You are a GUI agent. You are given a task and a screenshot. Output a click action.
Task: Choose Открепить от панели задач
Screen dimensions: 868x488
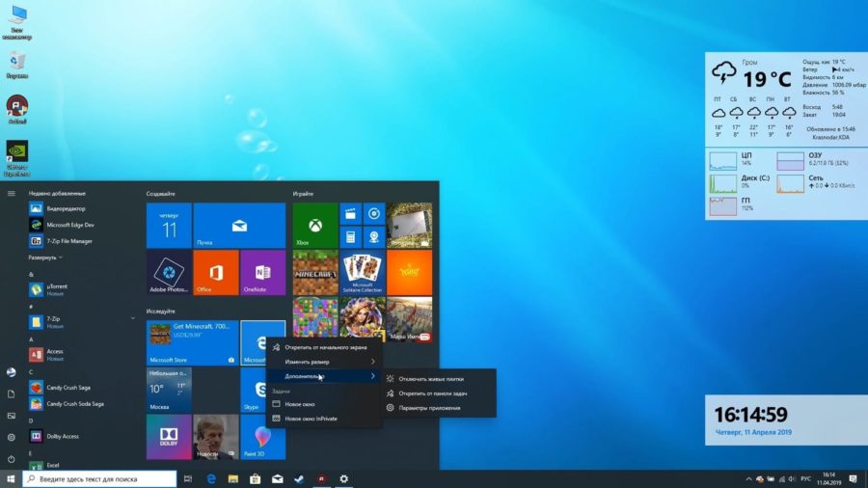pyautogui.click(x=439, y=393)
